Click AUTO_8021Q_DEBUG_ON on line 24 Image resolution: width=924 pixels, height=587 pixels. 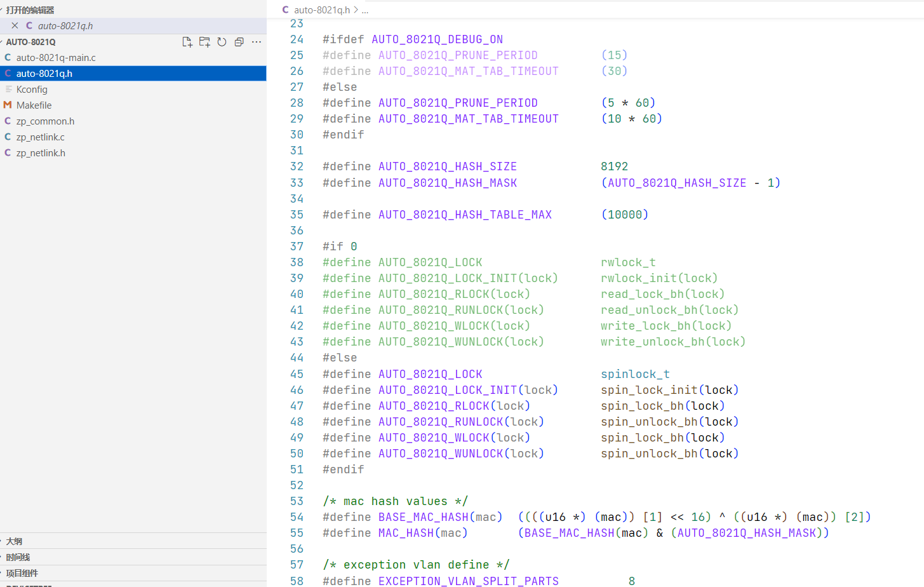438,39
